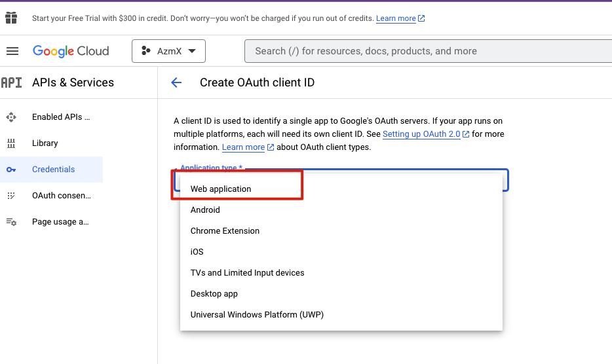Screen dimensions: 612x364
Task: Click the gift icon in trial banner
Action: click(11, 18)
